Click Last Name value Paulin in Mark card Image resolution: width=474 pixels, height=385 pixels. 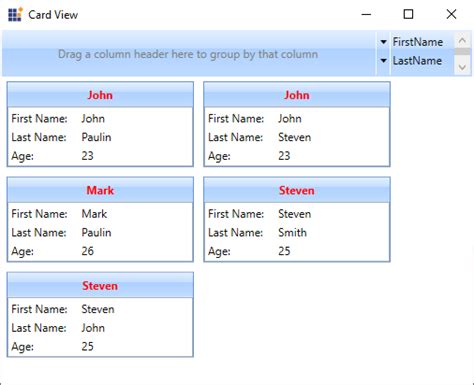96,232
